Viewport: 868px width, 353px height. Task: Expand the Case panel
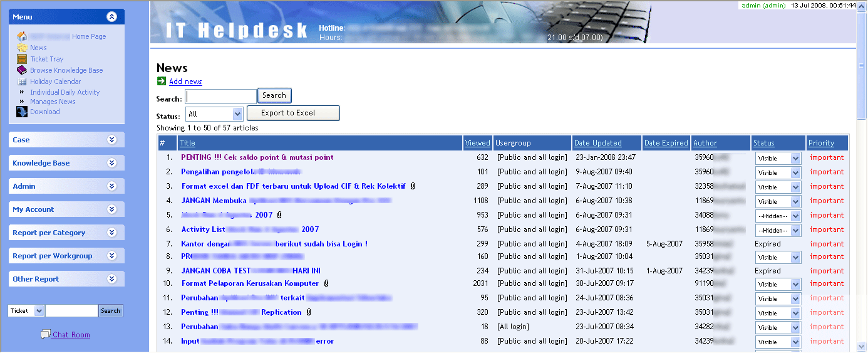tap(111, 140)
